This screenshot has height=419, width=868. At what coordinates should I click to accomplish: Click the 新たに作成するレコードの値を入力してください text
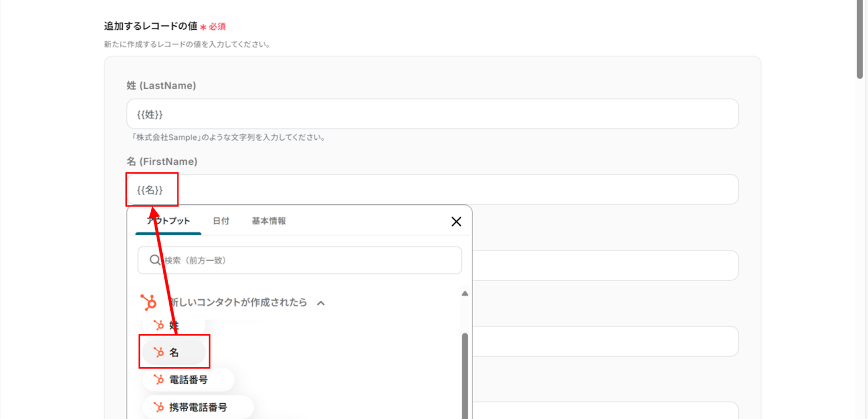pyautogui.click(x=187, y=44)
